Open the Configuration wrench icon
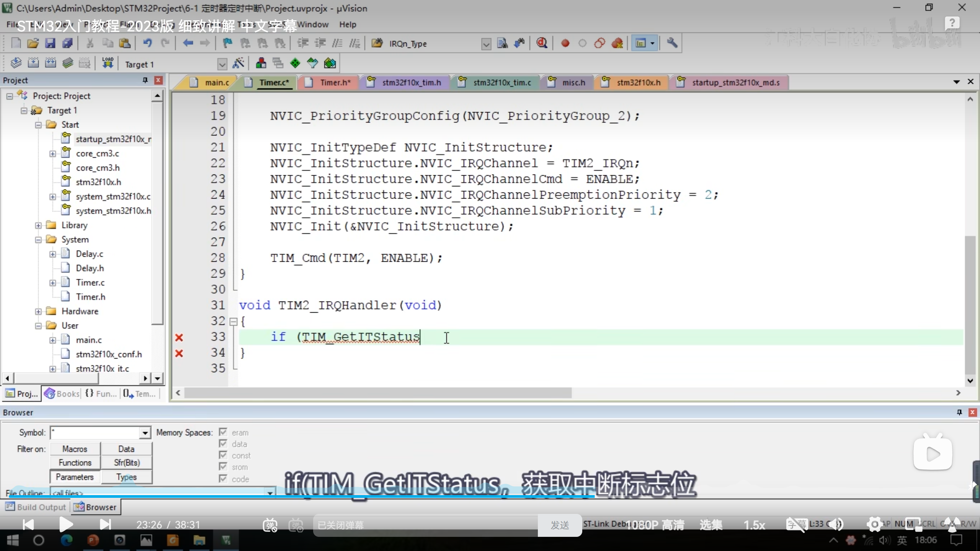 672,43
